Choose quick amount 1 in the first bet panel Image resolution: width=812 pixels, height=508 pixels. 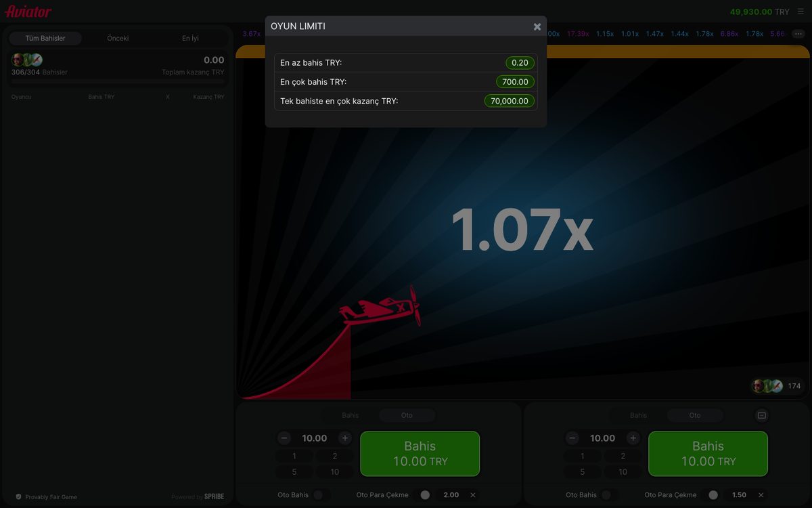point(294,457)
